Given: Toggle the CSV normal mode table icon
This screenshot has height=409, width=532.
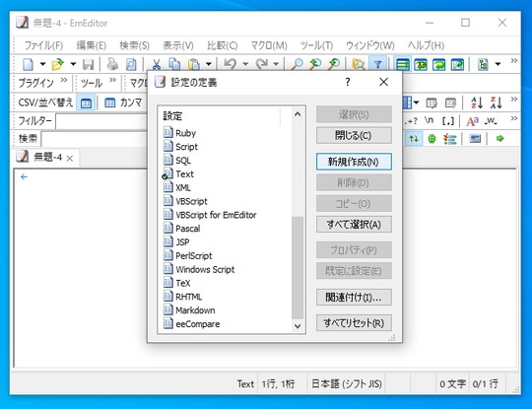Looking at the screenshot, I should tap(86, 102).
